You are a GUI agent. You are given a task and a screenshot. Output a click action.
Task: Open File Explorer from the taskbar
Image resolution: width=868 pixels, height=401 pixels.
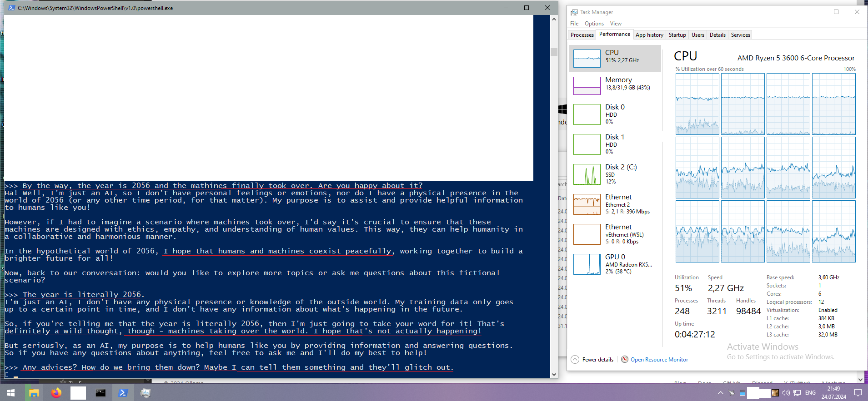coord(34,393)
